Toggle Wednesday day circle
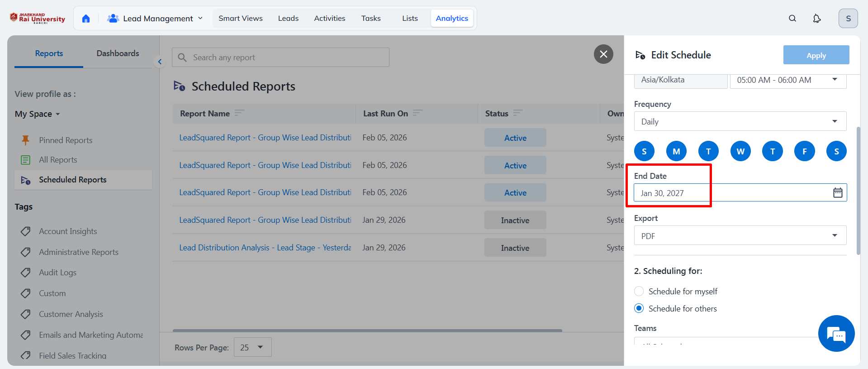 [740, 151]
